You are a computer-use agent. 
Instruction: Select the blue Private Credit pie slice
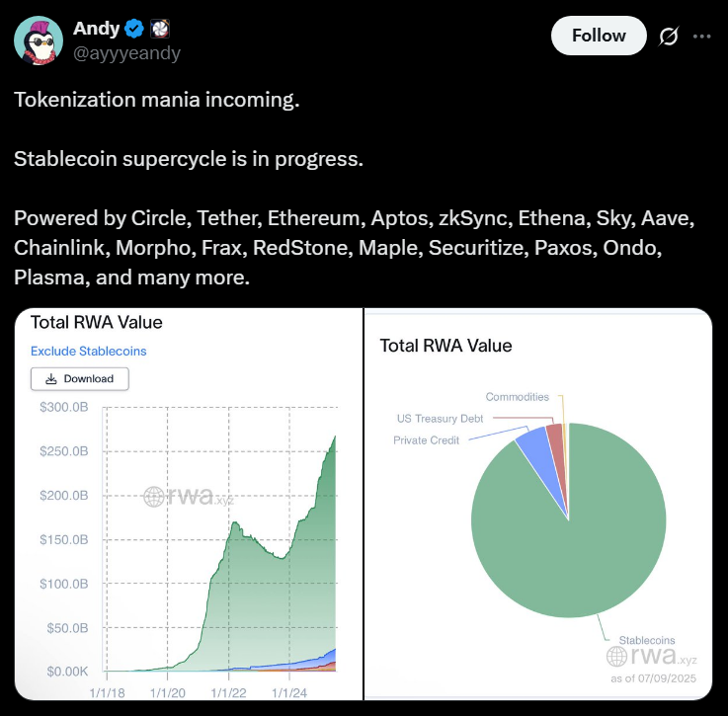pos(533,449)
